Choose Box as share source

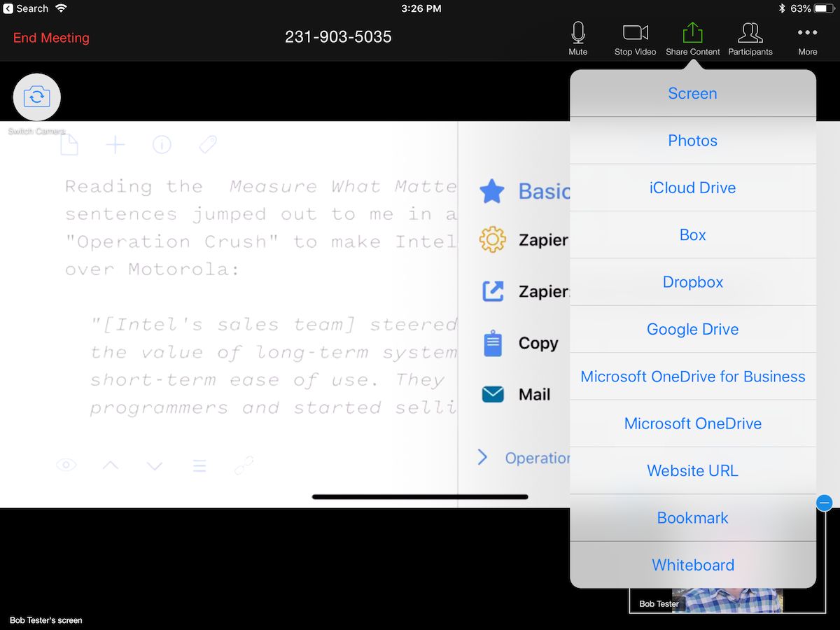[x=693, y=234]
